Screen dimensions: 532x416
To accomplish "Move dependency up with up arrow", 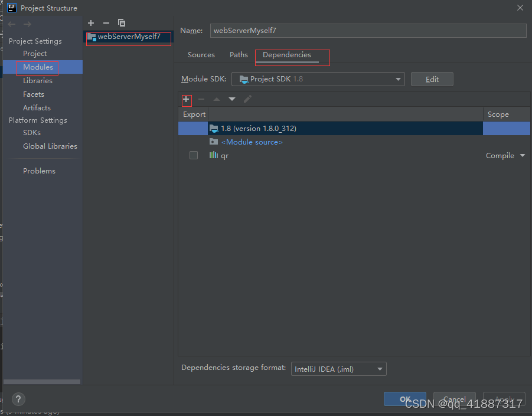I will coord(217,99).
